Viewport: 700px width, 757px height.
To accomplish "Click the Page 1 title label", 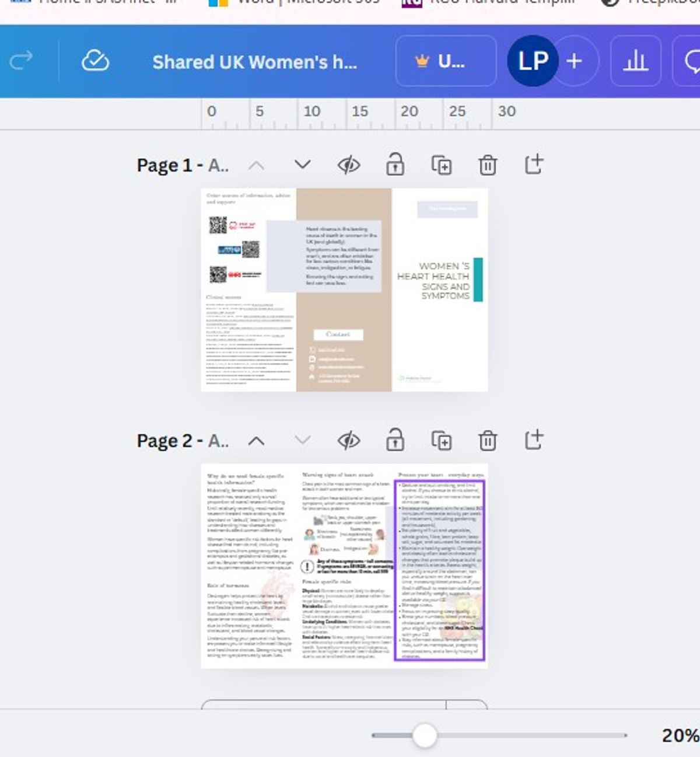I will pyautogui.click(x=183, y=166).
